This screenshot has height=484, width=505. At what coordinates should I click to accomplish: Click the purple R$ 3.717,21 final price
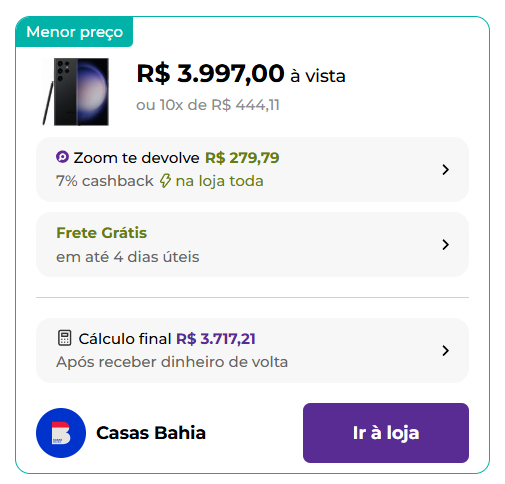[x=216, y=339]
